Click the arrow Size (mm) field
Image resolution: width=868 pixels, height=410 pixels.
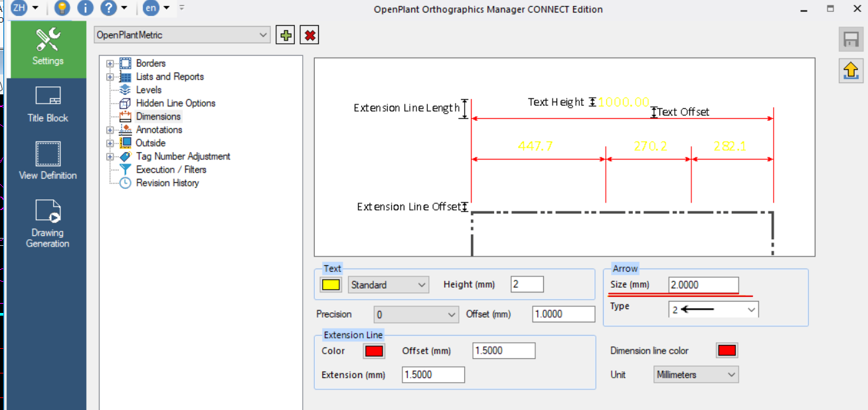pos(703,285)
